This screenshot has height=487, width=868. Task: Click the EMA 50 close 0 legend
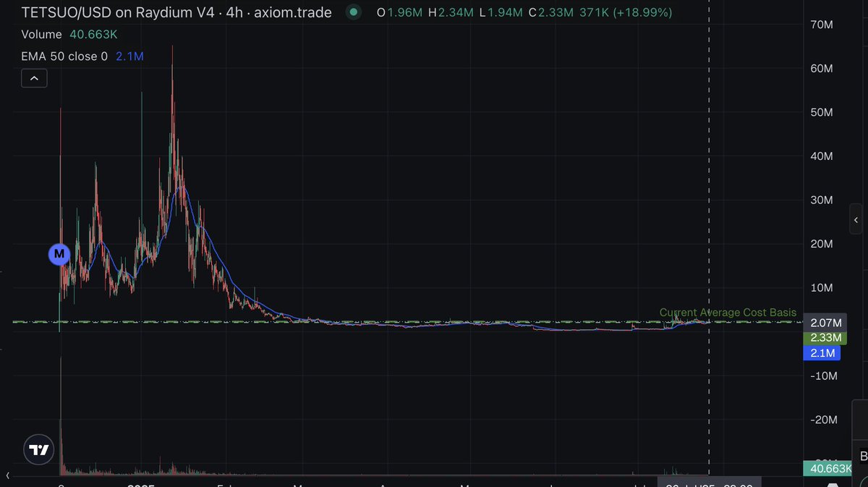point(64,56)
